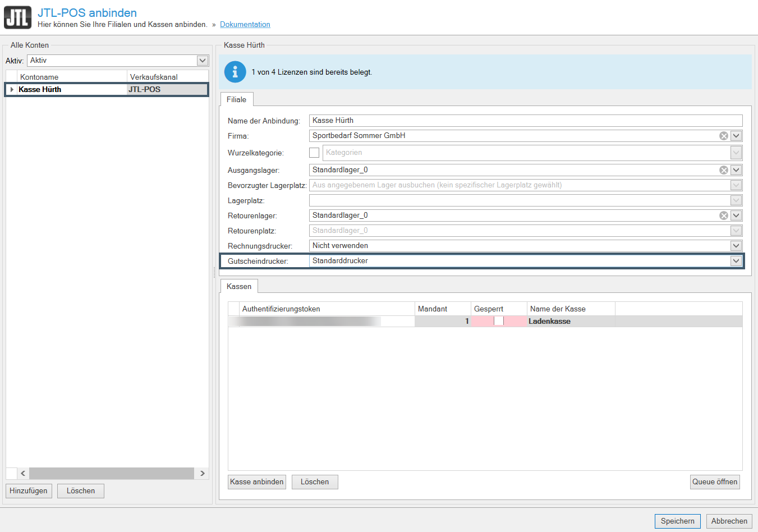Toggle the Gesperrt checkbox for Ladenkasse

499,321
